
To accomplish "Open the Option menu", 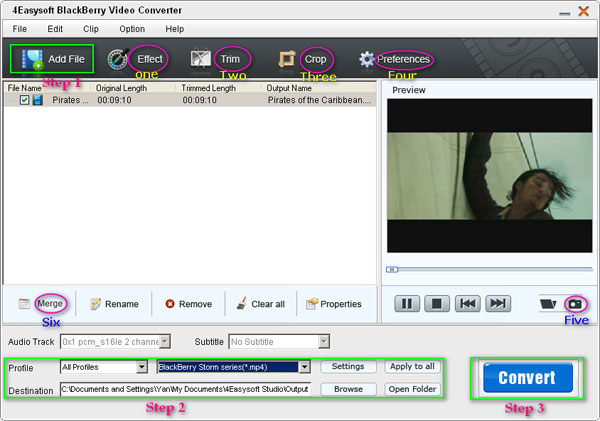I will tap(132, 29).
